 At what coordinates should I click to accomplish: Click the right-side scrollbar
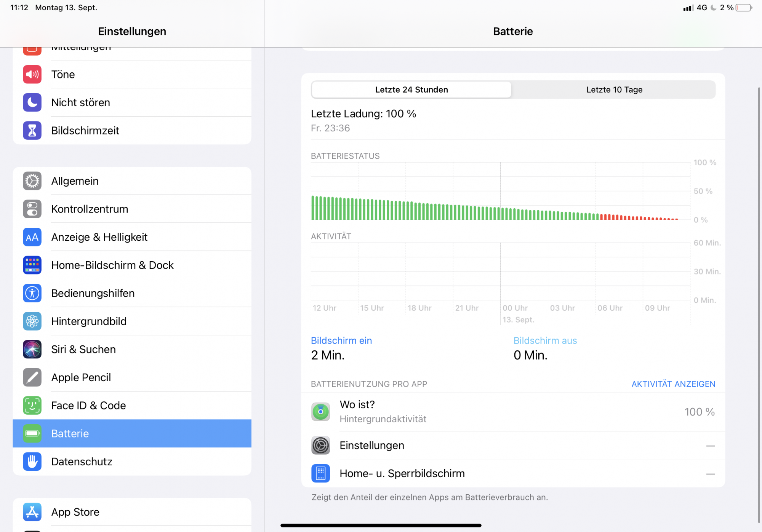pos(759,305)
